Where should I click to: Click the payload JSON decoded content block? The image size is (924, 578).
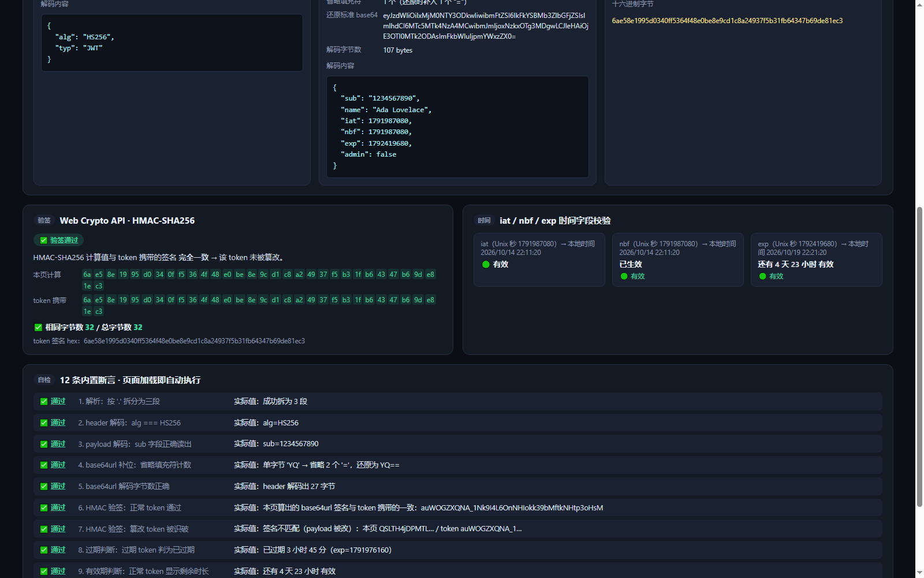[457, 127]
